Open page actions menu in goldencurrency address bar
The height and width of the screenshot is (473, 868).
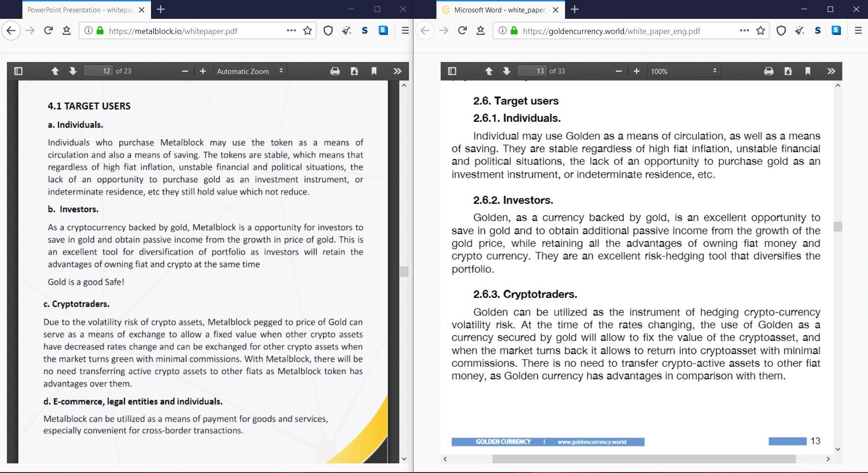[x=745, y=31]
